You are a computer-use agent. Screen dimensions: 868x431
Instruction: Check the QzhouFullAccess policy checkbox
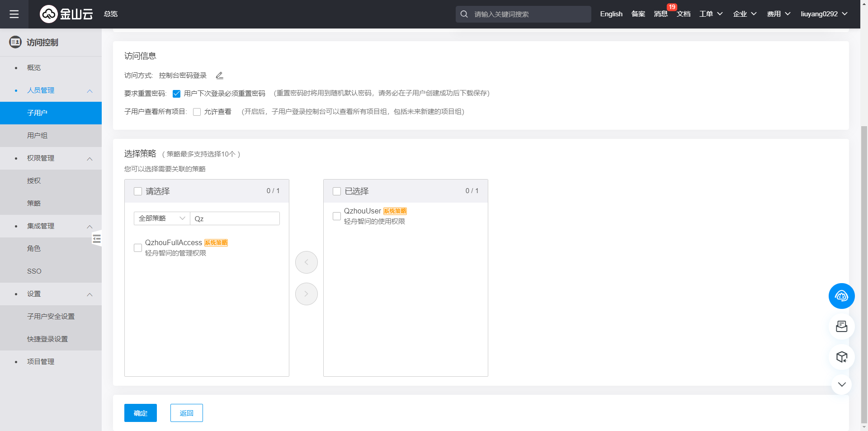pos(138,248)
